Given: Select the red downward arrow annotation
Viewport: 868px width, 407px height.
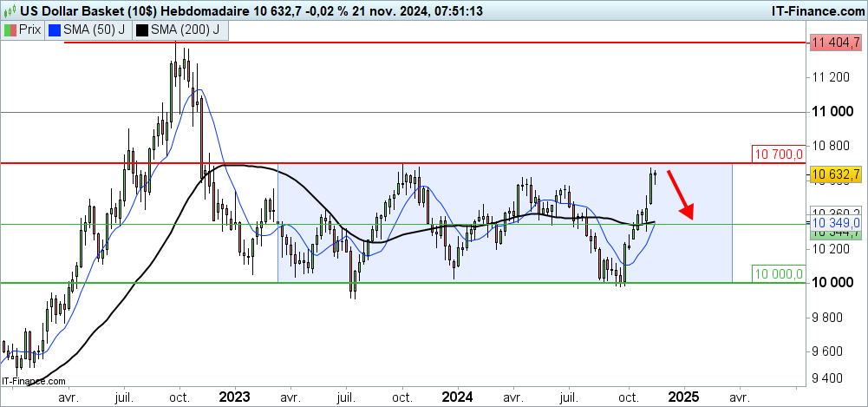Looking at the screenshot, I should (x=685, y=200).
